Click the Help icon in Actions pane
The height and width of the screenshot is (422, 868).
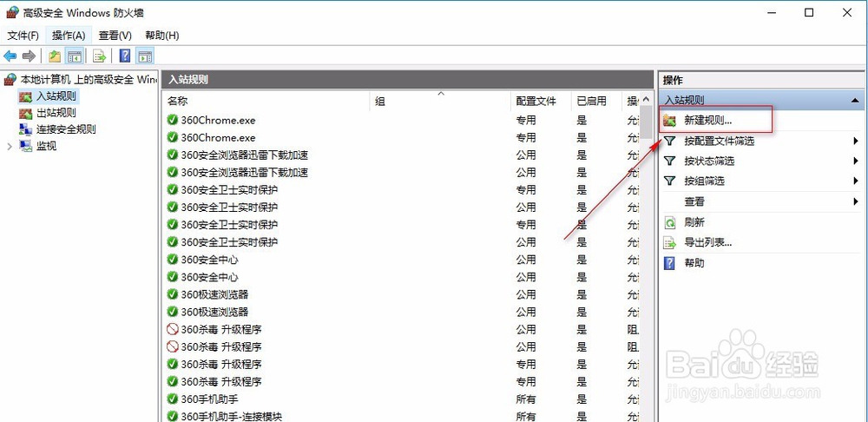tap(670, 263)
